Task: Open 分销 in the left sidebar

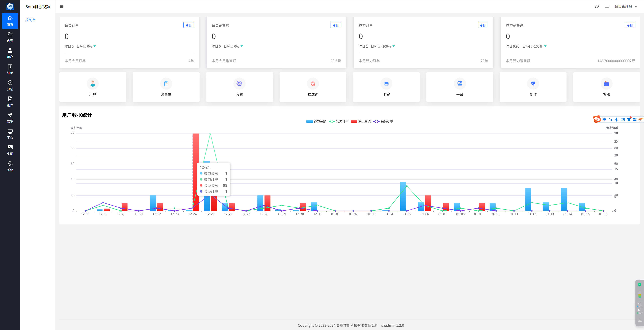Action: pos(10,85)
